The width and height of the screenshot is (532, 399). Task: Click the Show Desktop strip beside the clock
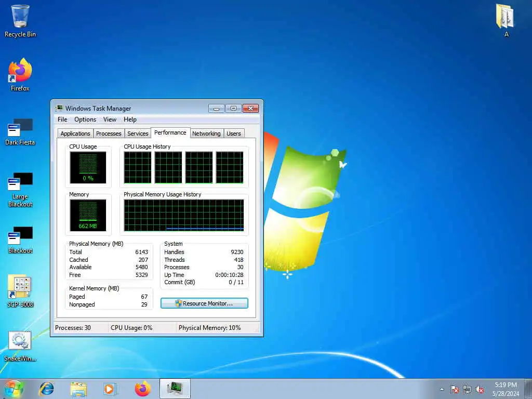point(528,389)
